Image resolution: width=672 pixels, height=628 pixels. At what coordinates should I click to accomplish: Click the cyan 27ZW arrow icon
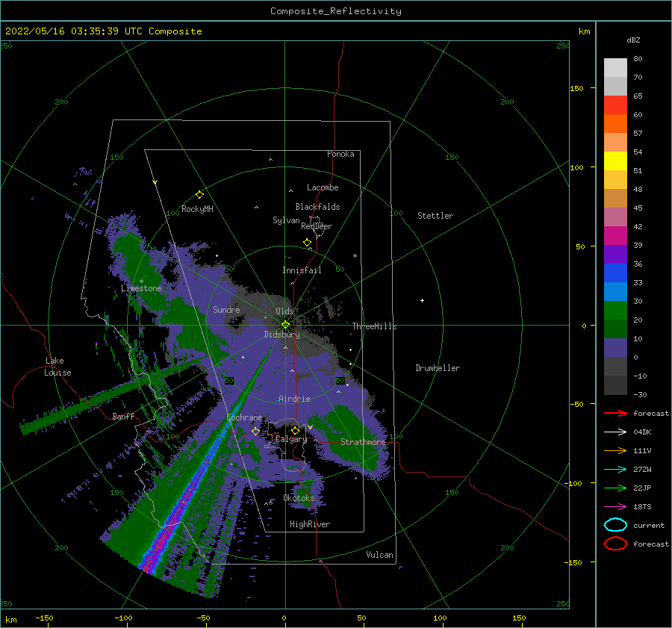(x=615, y=469)
